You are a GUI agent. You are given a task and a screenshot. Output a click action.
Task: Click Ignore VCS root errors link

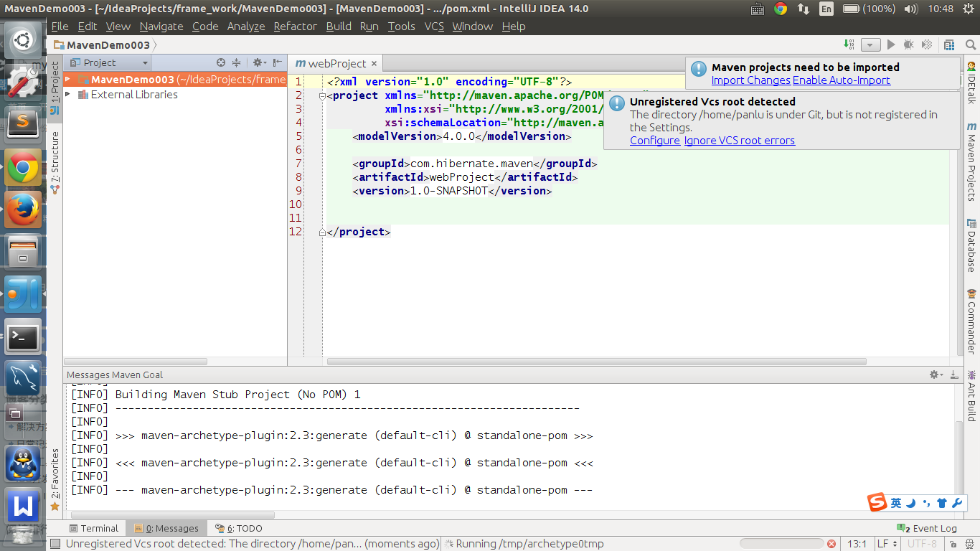coord(740,141)
